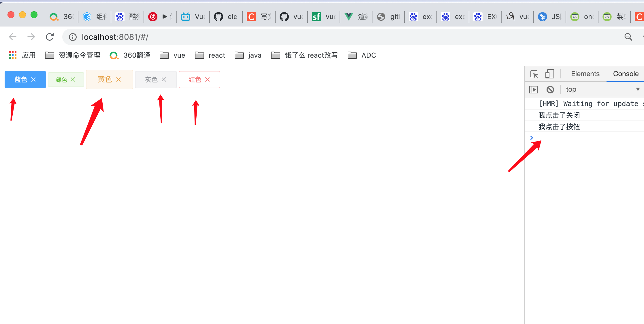The image size is (644, 324).
Task: Switch to the on browser tab
Action: (x=582, y=17)
